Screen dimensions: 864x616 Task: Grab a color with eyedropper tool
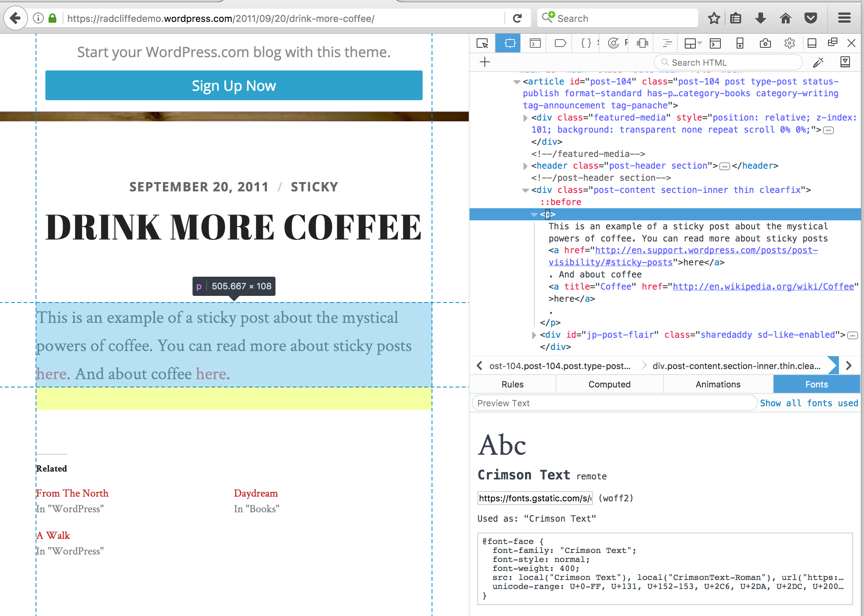coord(818,63)
